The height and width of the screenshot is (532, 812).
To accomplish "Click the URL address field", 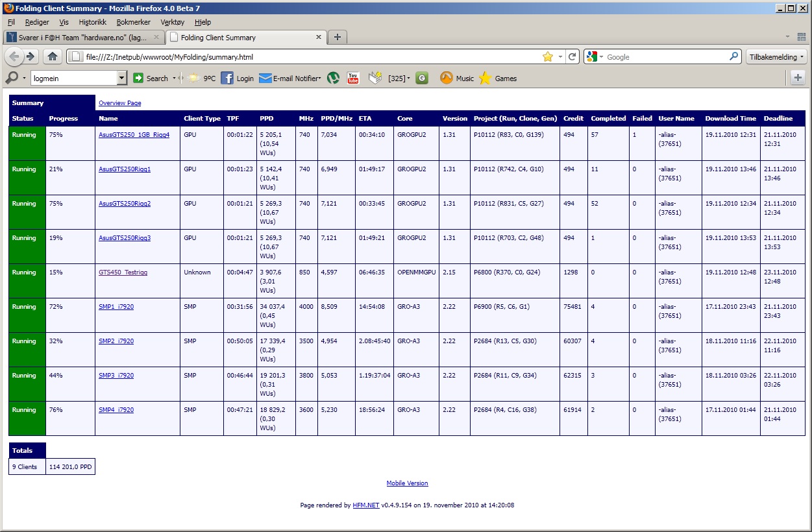I will [x=312, y=56].
